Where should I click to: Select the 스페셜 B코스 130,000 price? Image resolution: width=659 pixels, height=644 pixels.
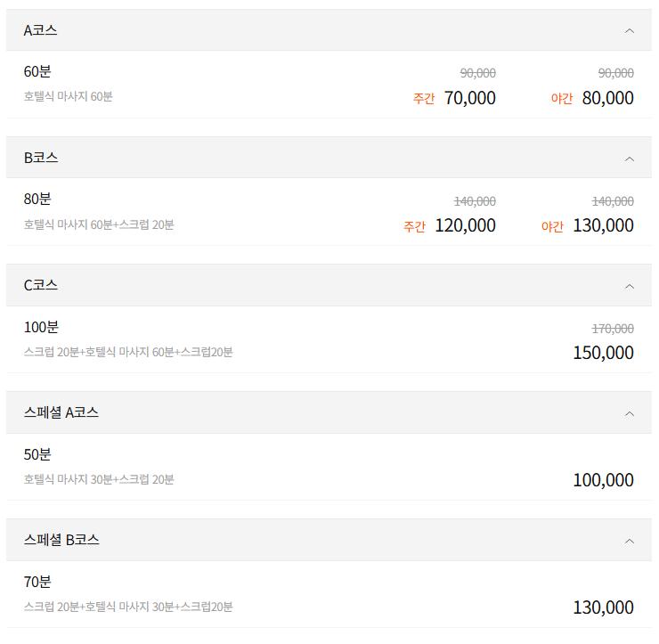603,607
